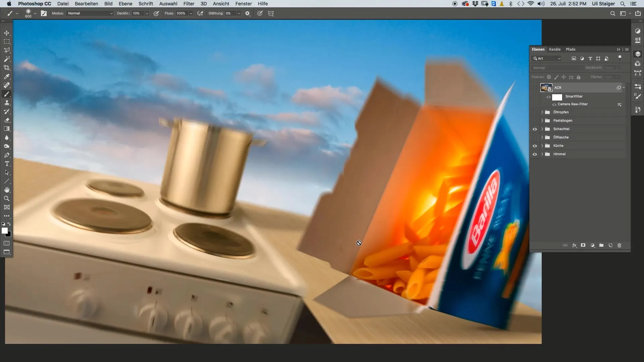Select the Magic Wand tool
644x362 pixels.
pos(7,59)
